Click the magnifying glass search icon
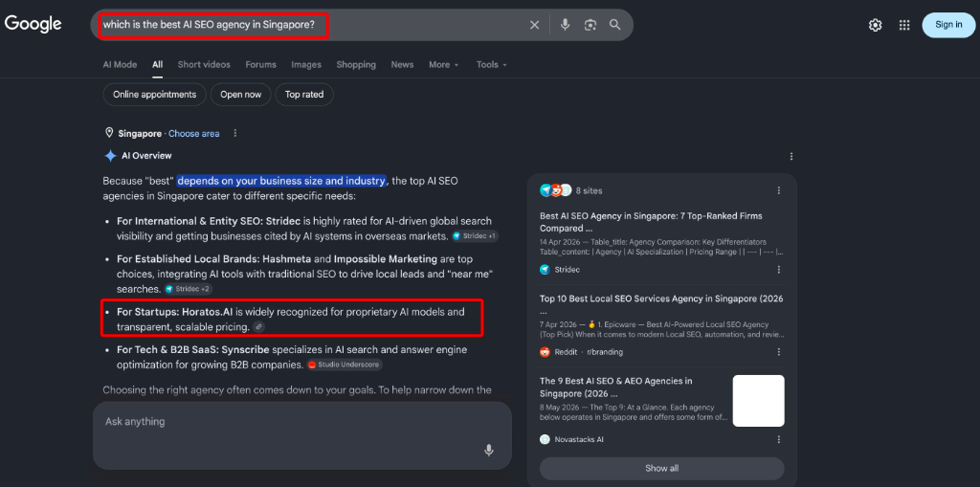This screenshot has width=980, height=487. 615,24
